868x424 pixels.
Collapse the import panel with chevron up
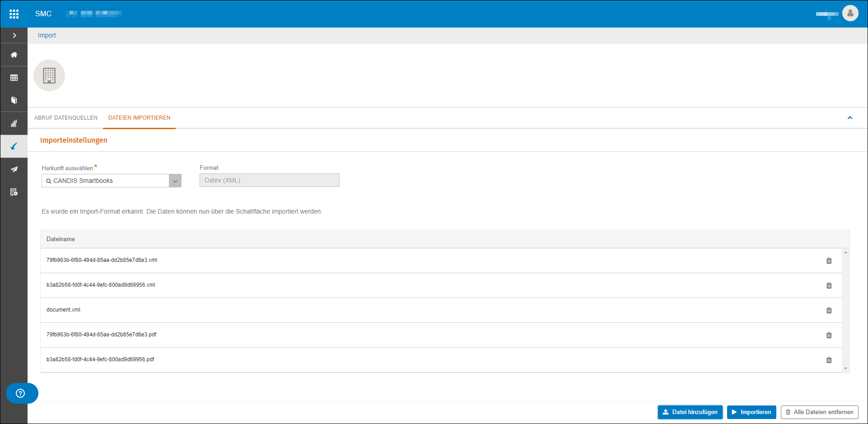click(850, 118)
